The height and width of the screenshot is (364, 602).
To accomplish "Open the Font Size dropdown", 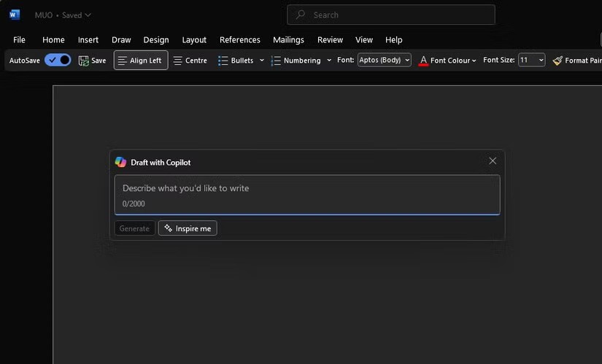I will 531,61.
